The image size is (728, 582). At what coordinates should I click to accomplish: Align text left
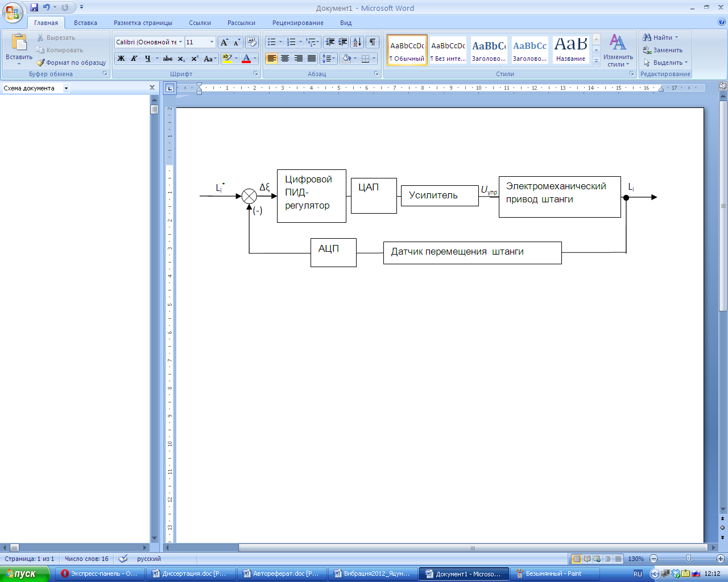[x=272, y=59]
